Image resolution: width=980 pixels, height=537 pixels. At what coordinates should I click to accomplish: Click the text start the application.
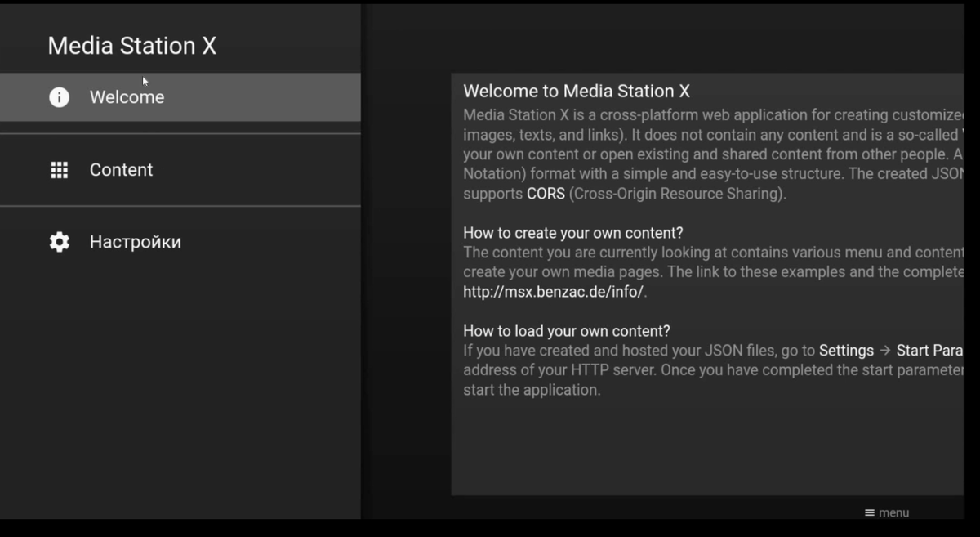(x=532, y=390)
